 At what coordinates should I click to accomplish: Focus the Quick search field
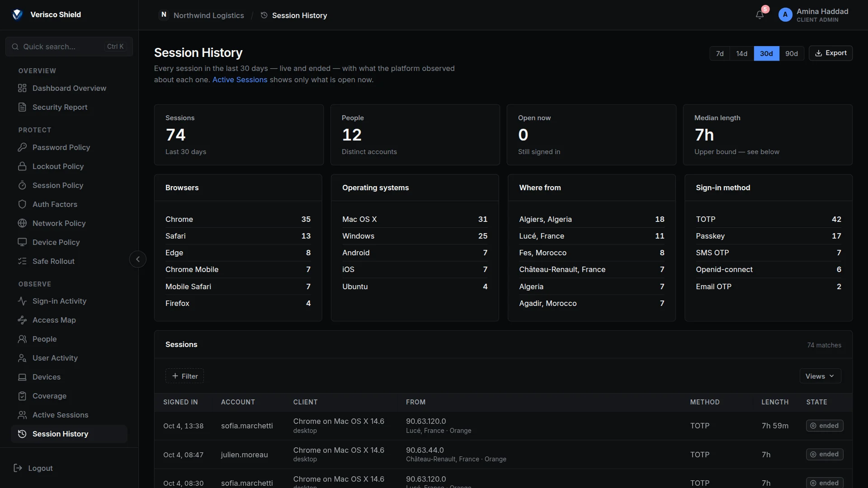(69, 47)
